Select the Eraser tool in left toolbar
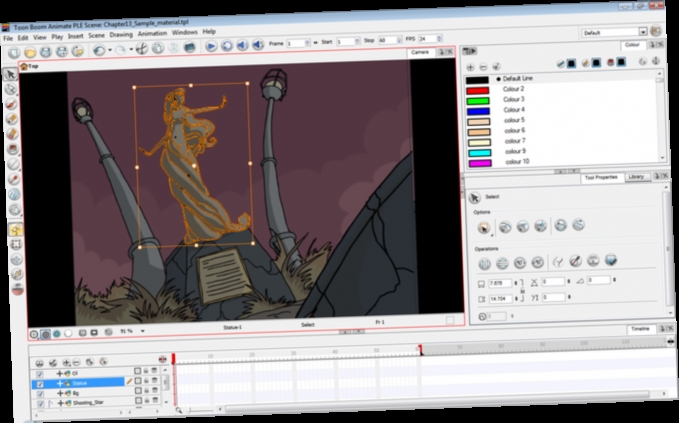 coord(12,134)
